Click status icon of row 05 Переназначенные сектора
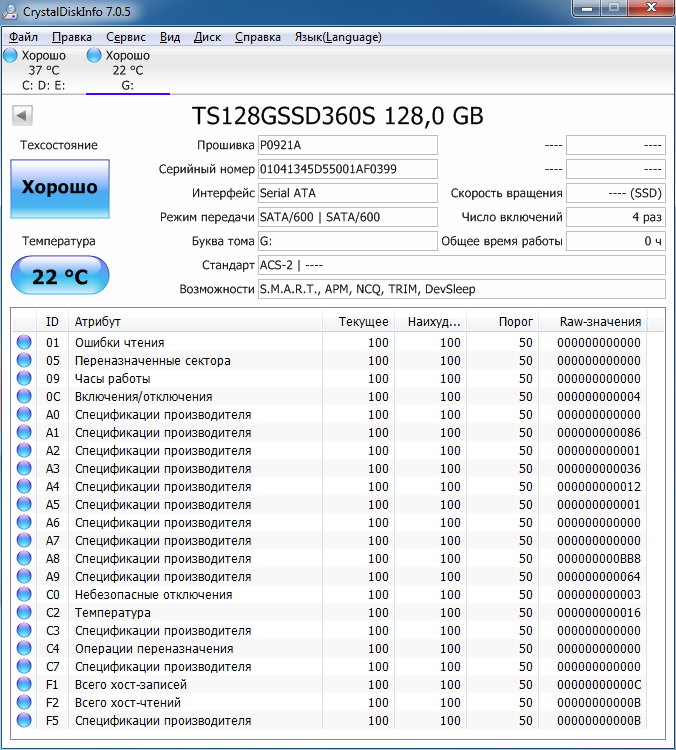The image size is (676, 750). coord(24,360)
